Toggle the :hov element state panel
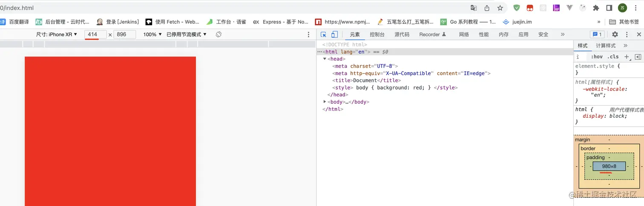This screenshot has width=644, height=206. 597,57
